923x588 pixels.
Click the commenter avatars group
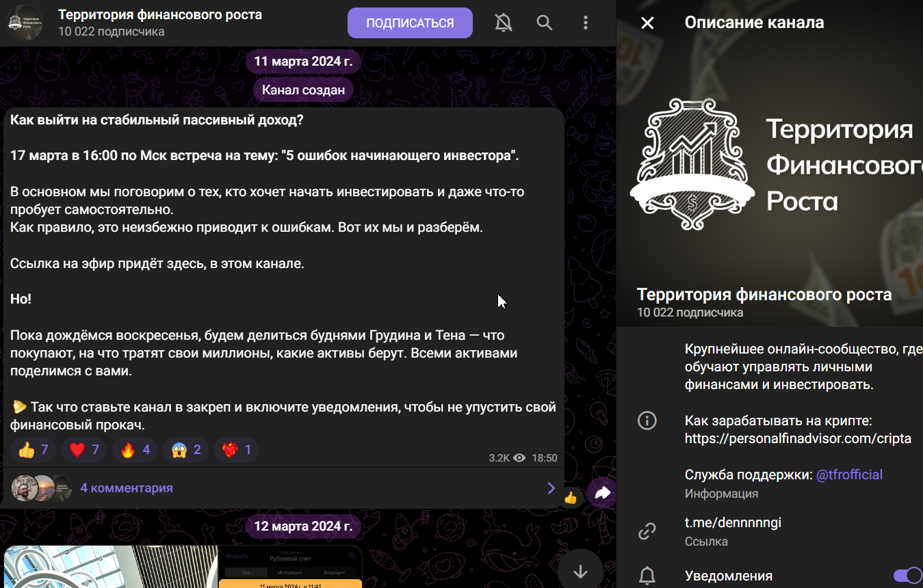click(x=42, y=487)
